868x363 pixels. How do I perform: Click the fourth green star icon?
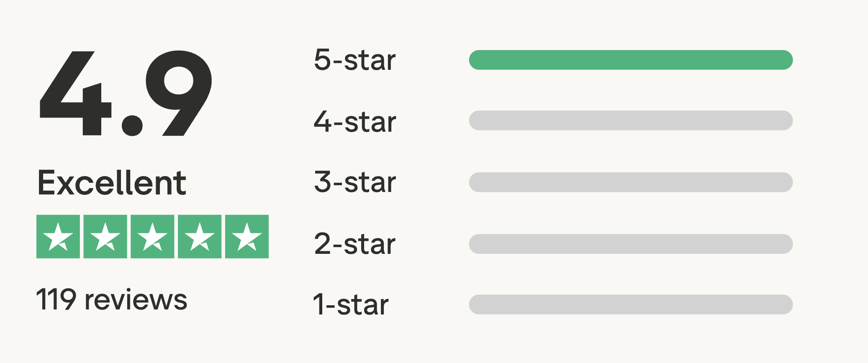pyautogui.click(x=200, y=237)
